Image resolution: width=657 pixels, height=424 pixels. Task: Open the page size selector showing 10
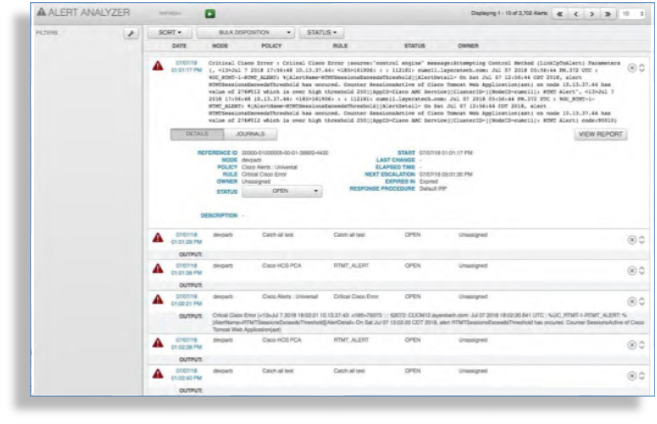[x=632, y=15]
